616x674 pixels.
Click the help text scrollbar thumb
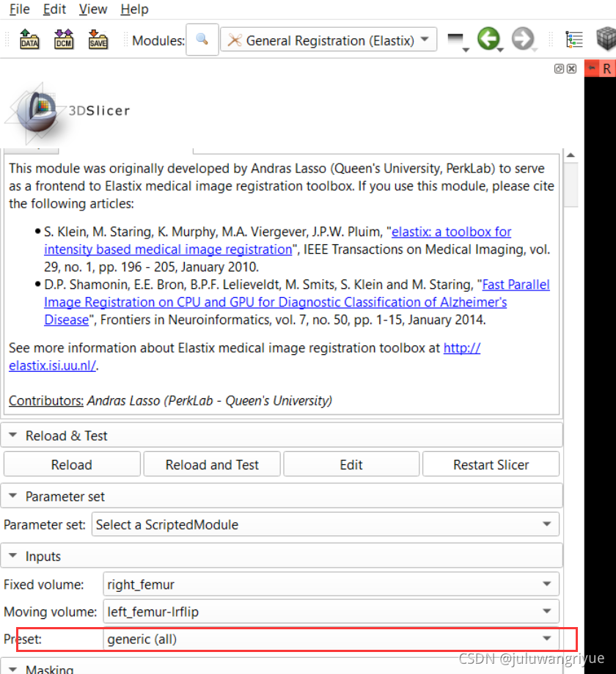(571, 185)
